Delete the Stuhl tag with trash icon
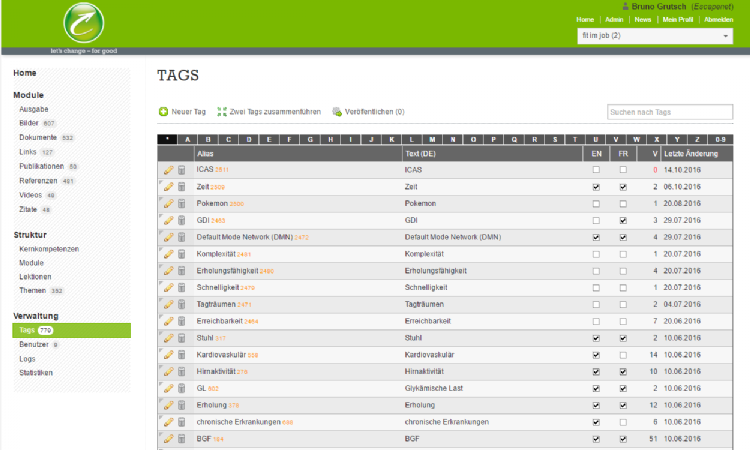 click(x=181, y=339)
